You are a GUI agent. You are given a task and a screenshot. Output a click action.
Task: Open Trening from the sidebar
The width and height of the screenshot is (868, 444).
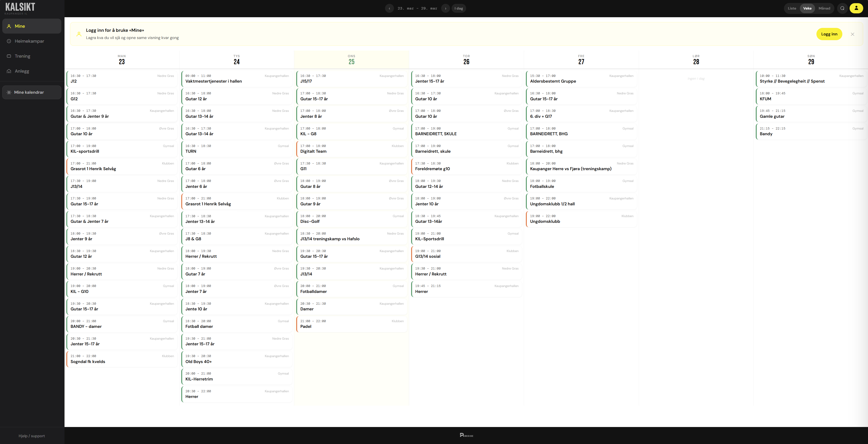point(22,56)
